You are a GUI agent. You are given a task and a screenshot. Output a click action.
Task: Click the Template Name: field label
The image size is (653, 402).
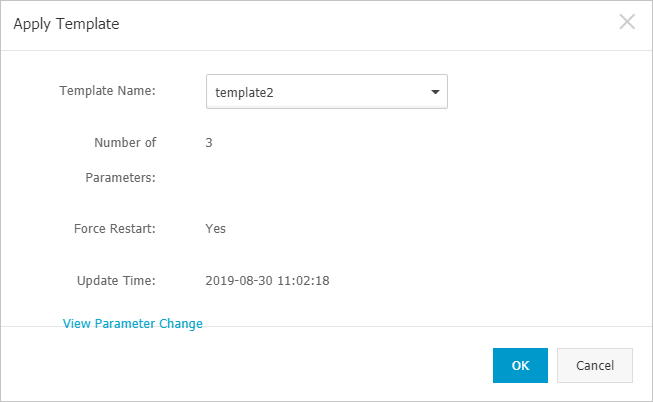(x=107, y=90)
